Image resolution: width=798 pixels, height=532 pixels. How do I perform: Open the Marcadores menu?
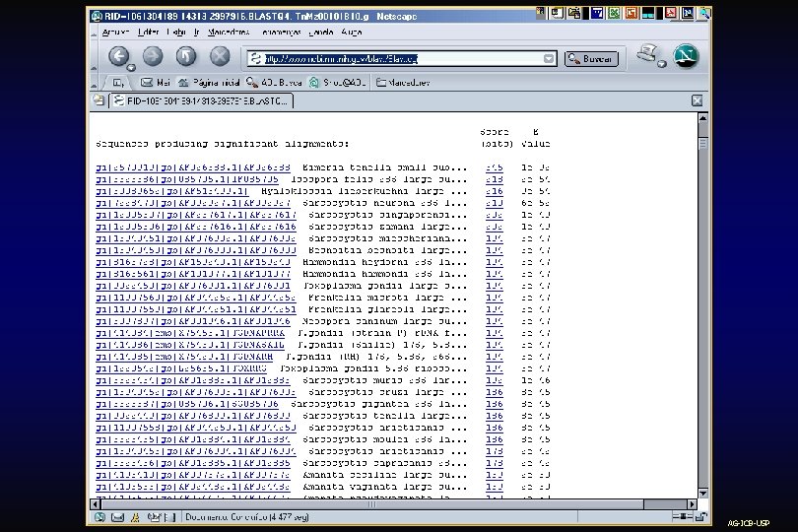click(x=229, y=33)
